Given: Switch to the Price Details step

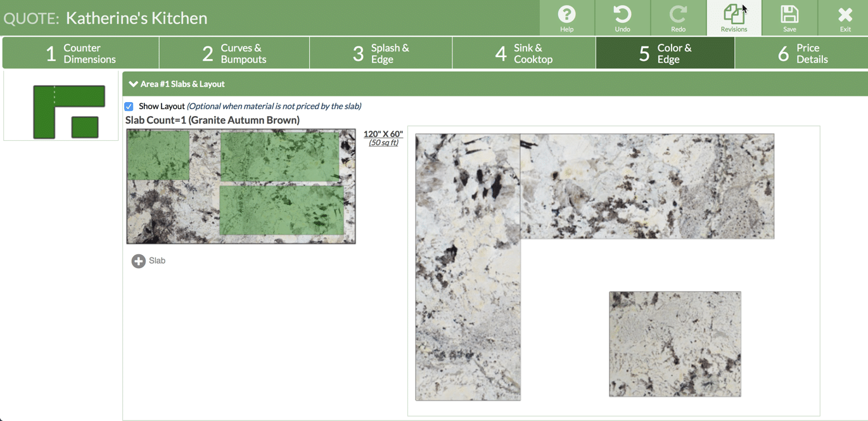Looking at the screenshot, I should coord(800,53).
